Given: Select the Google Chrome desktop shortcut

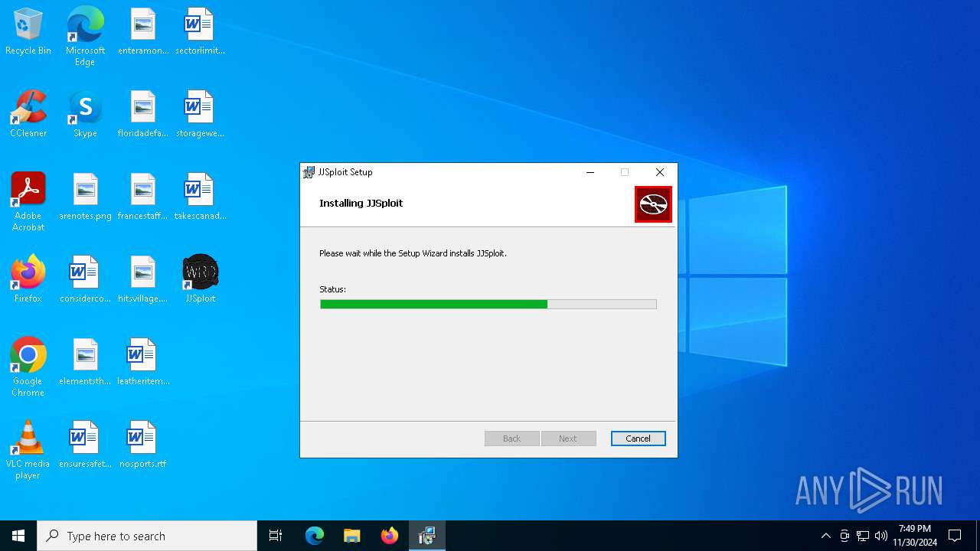Looking at the screenshot, I should [28, 367].
